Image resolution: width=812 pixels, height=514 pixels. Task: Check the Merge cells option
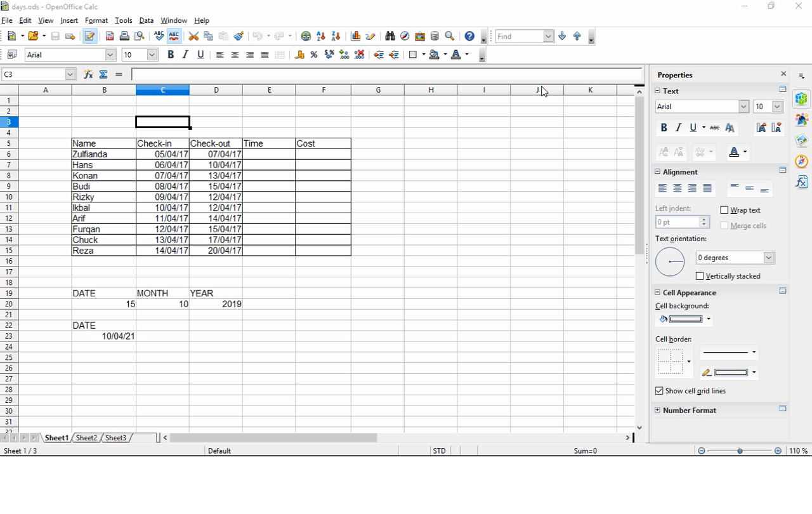click(x=723, y=225)
